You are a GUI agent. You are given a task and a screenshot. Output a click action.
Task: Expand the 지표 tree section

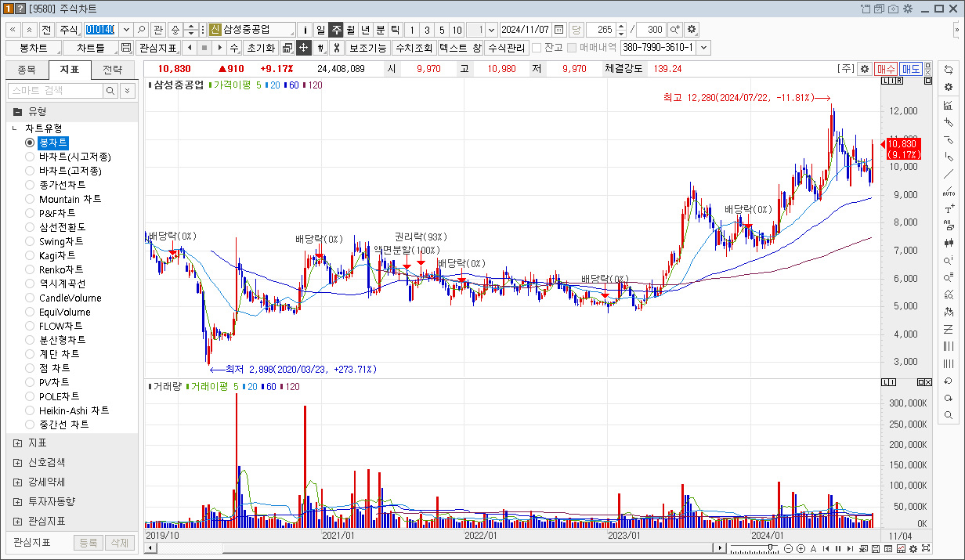(17, 443)
